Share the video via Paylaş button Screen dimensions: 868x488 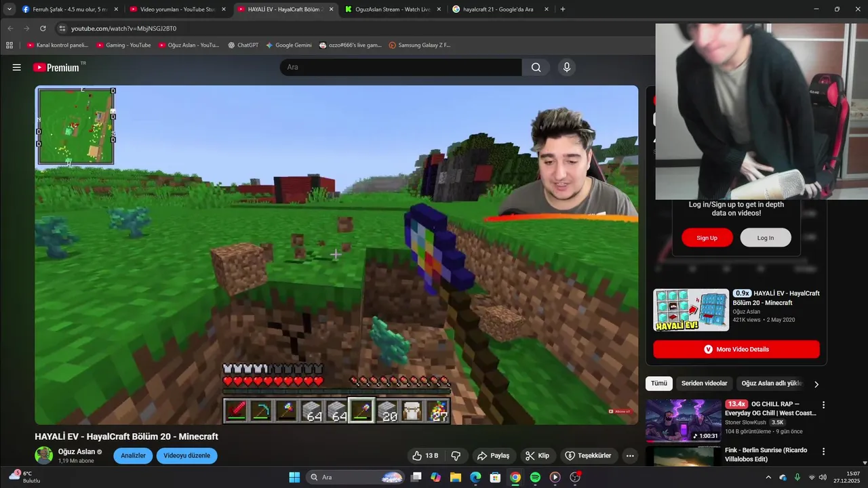[493, 455]
